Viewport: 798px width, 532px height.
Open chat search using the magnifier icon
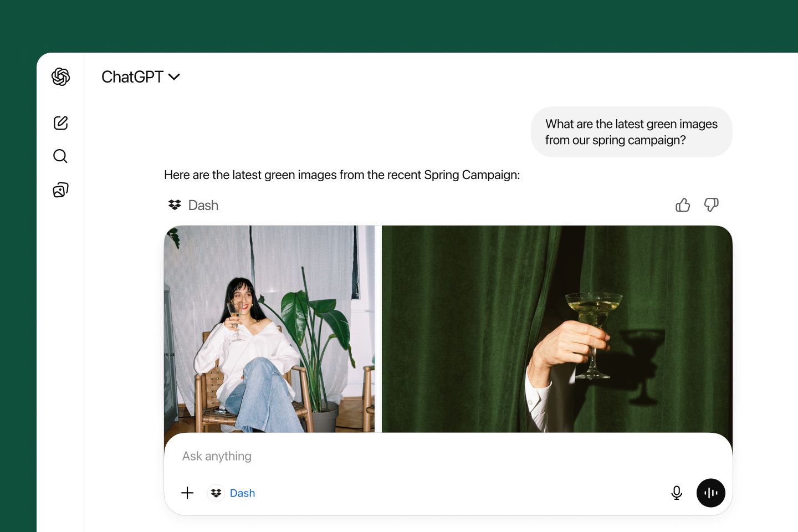(60, 156)
